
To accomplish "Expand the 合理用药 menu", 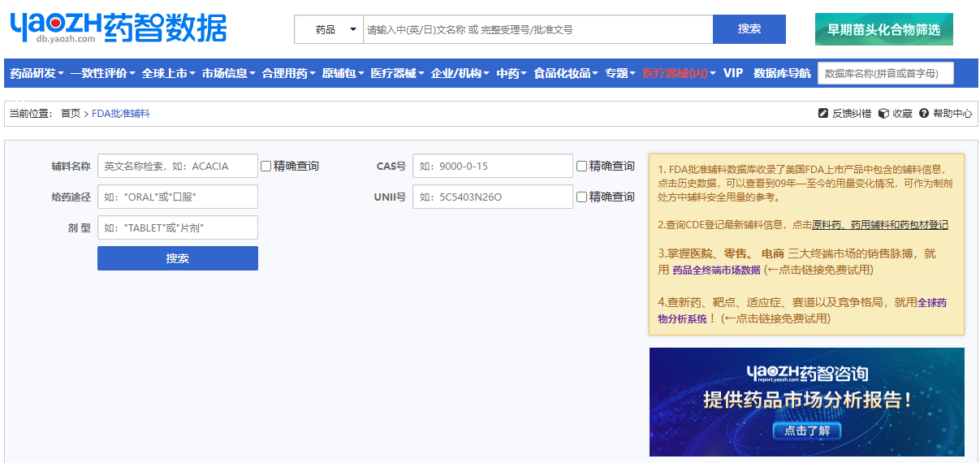I will tap(288, 73).
